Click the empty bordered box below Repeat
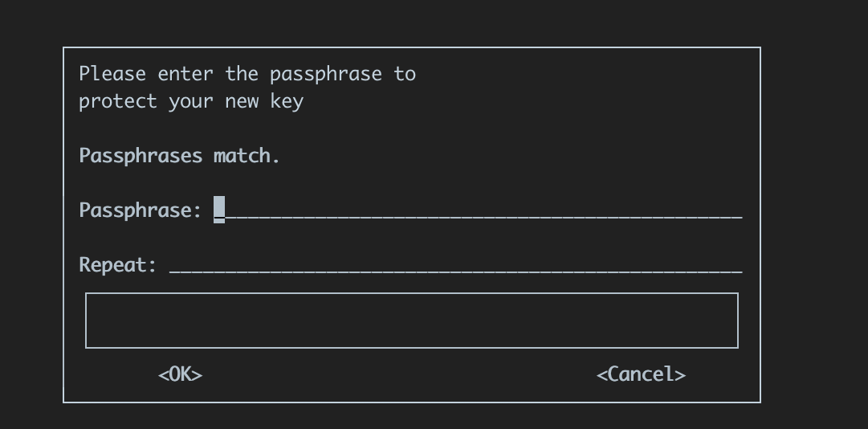Screen dimensions: 868x429 [x=411, y=321]
